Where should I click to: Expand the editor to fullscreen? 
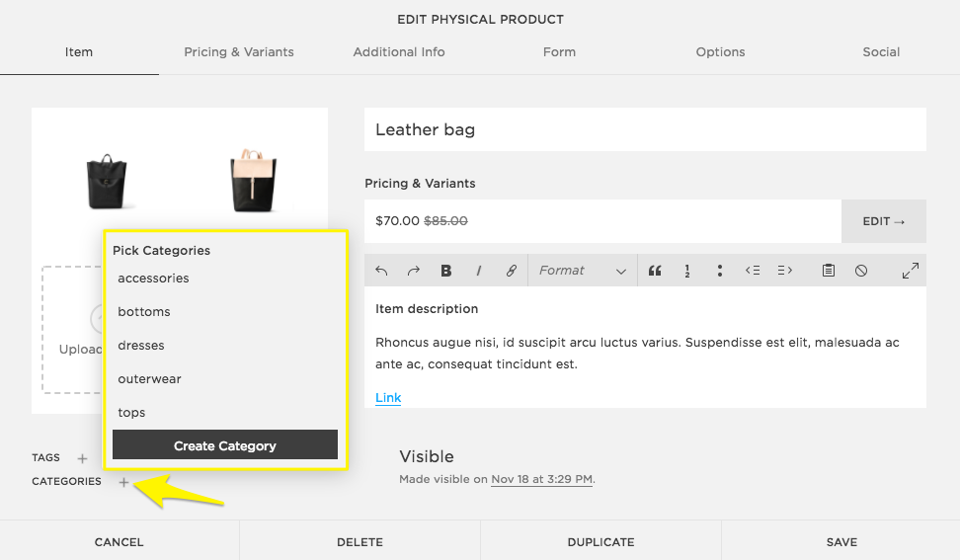(x=911, y=271)
